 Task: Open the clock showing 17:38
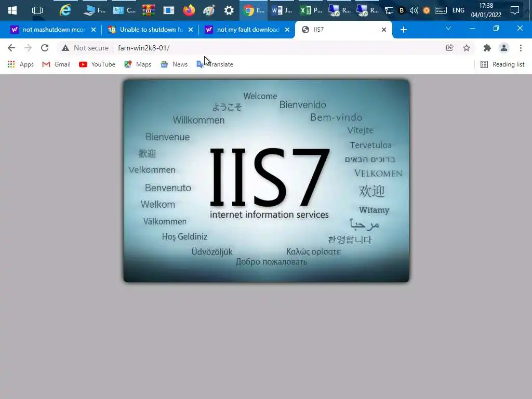pos(486,10)
